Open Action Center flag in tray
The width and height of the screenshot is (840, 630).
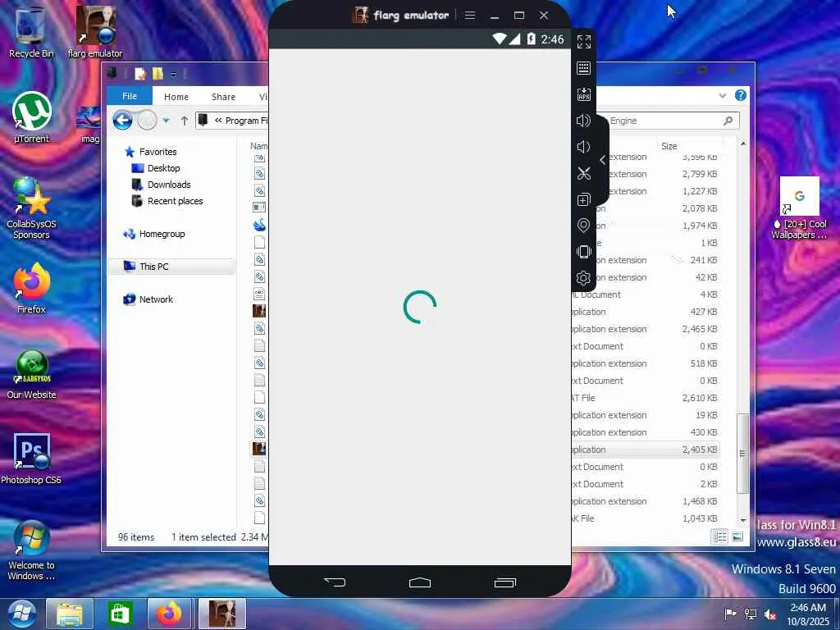(729, 614)
